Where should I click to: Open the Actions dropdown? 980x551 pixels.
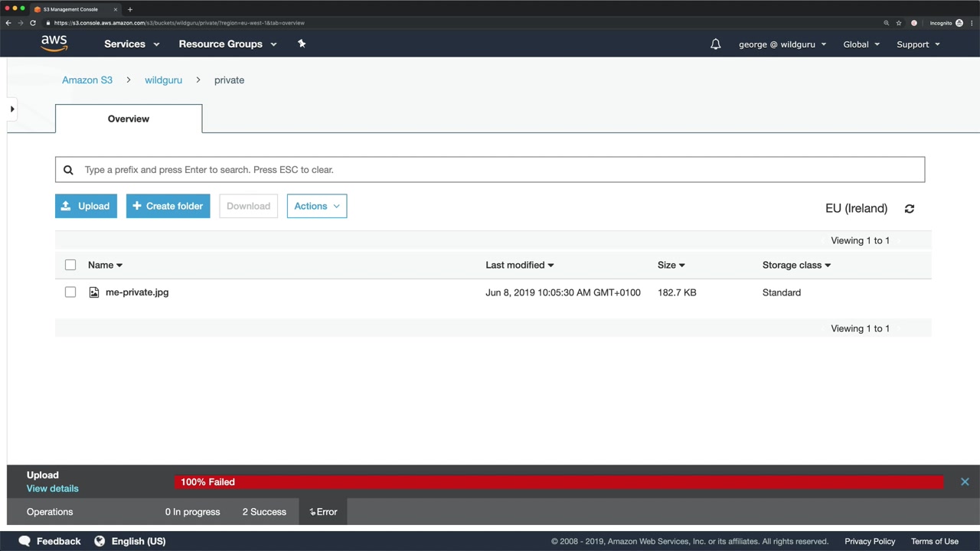pos(317,206)
